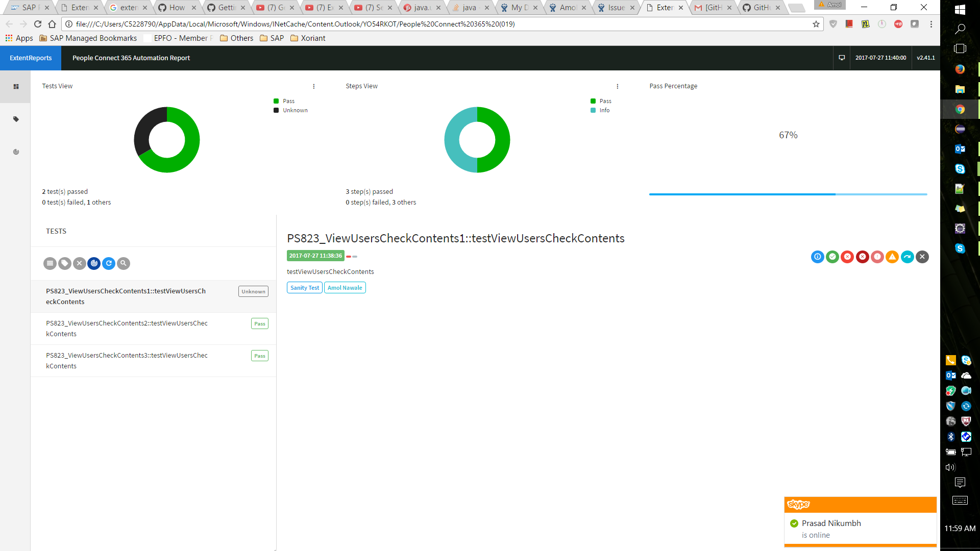Open the search icon in tests toolbar
Image resolution: width=980 pixels, height=551 pixels.
point(123,263)
